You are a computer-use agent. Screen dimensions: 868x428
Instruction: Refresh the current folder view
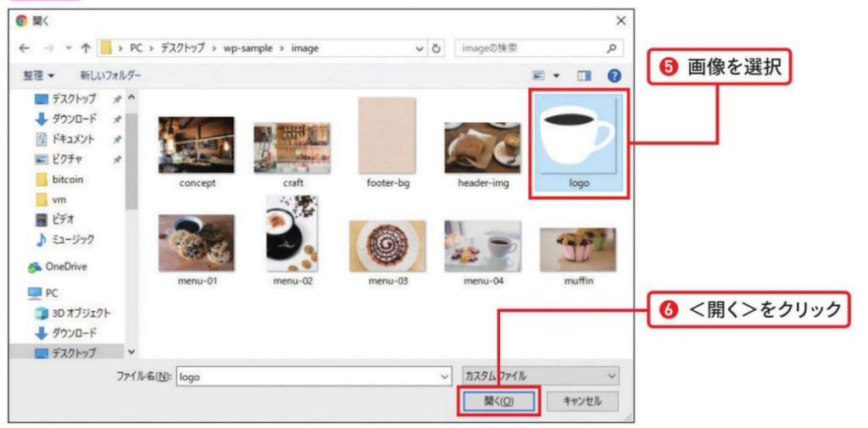[x=437, y=48]
